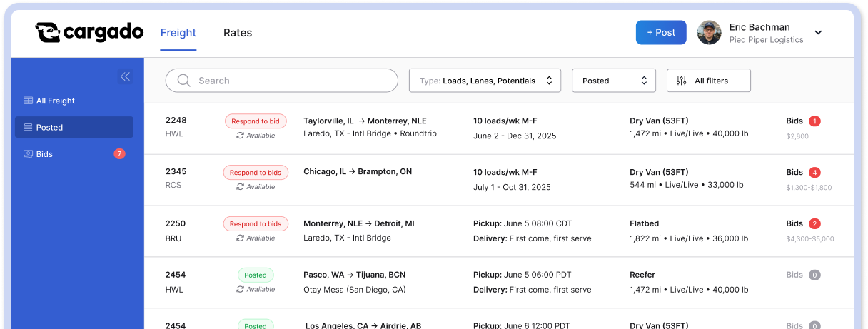
Task: Click the Cargado logo
Action: pos(89,32)
